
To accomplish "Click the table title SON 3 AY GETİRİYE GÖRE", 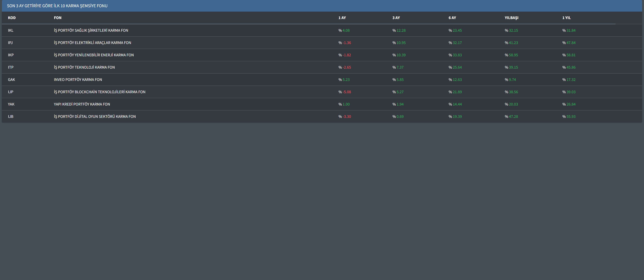I will coord(57,6).
